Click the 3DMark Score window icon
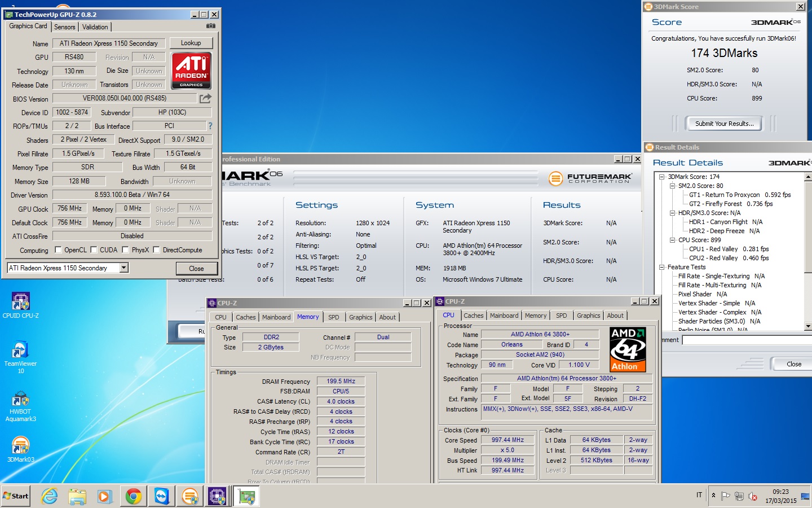This screenshot has height=508, width=812. [649, 7]
